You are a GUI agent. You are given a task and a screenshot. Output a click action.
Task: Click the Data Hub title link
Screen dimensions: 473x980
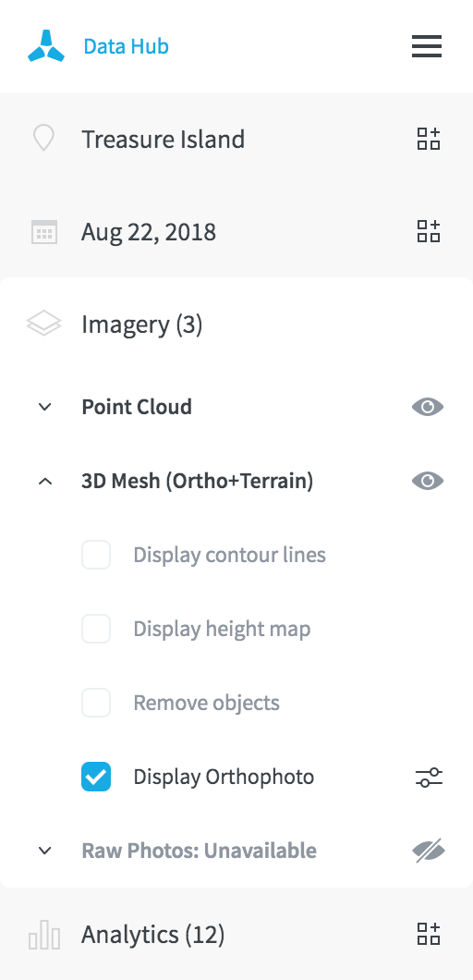[x=127, y=46]
